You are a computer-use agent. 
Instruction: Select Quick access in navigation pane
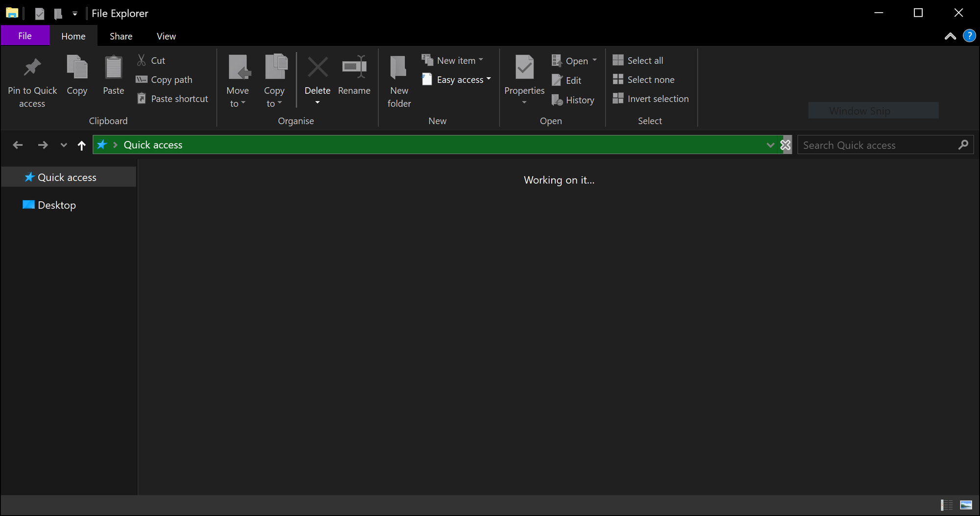69,177
